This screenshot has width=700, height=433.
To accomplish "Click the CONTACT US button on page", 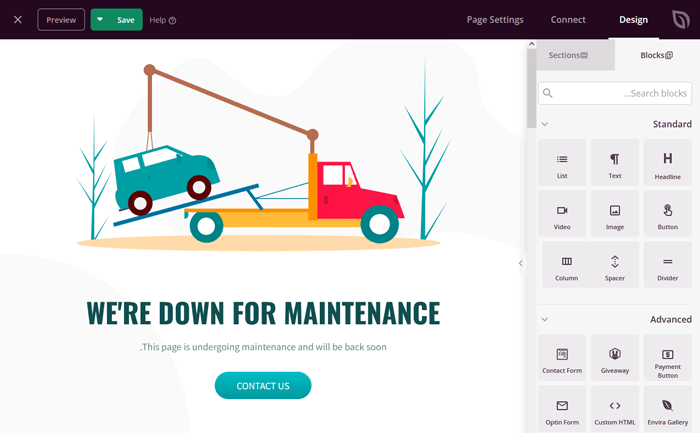I will click(263, 386).
